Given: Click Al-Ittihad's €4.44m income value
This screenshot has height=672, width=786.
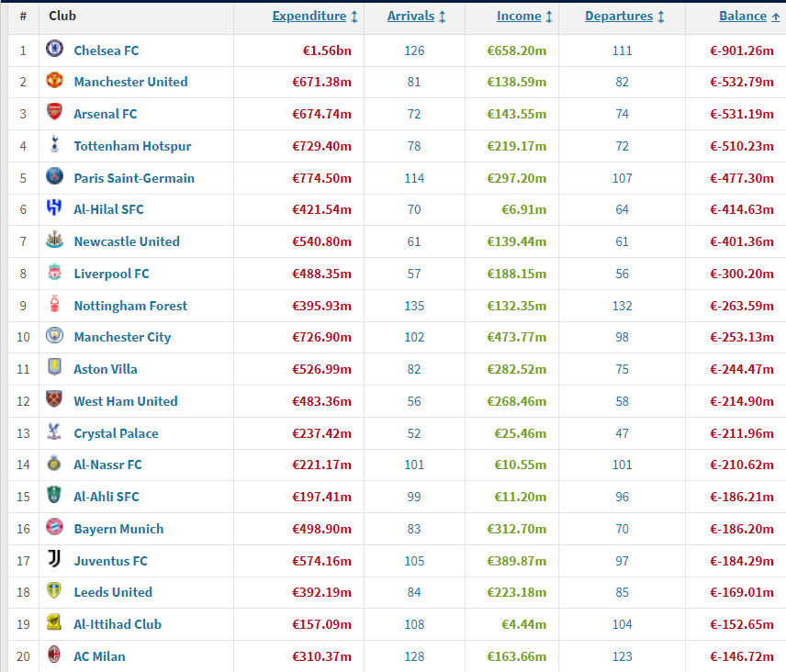Looking at the screenshot, I should tap(523, 624).
